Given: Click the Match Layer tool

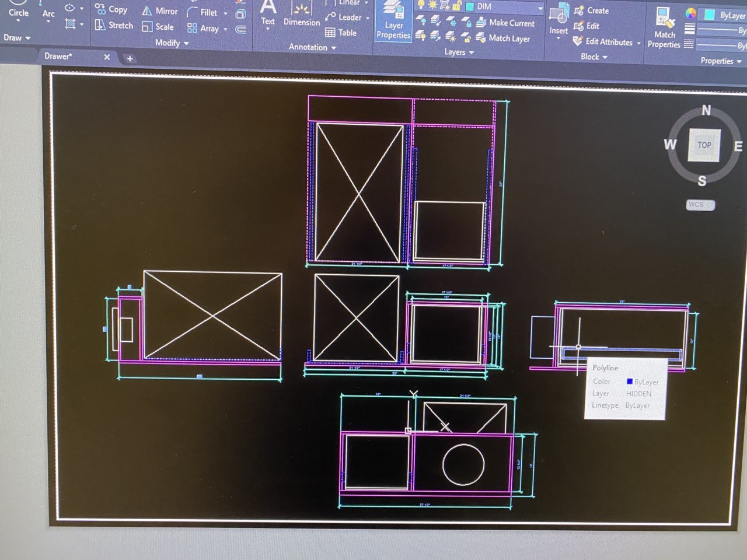Looking at the screenshot, I should coord(503,38).
